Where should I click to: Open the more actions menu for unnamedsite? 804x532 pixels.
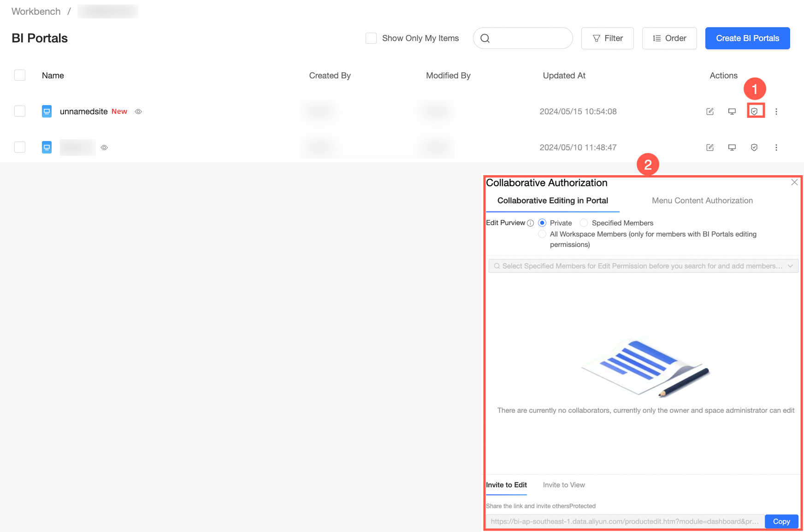tap(777, 111)
